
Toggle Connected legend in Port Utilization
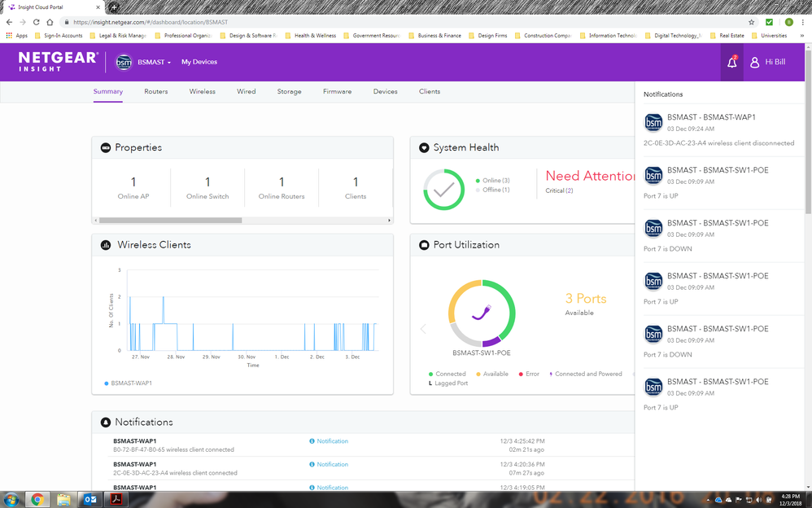pos(447,374)
